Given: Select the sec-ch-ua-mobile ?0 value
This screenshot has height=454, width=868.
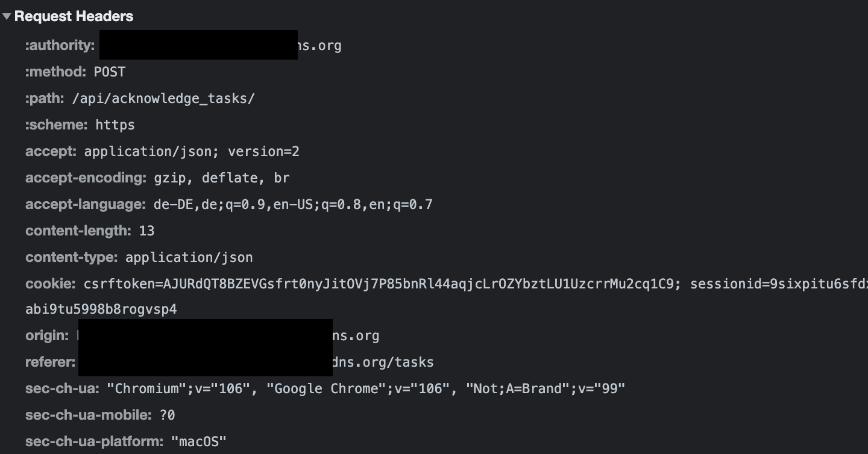Looking at the screenshot, I should coord(167,415).
